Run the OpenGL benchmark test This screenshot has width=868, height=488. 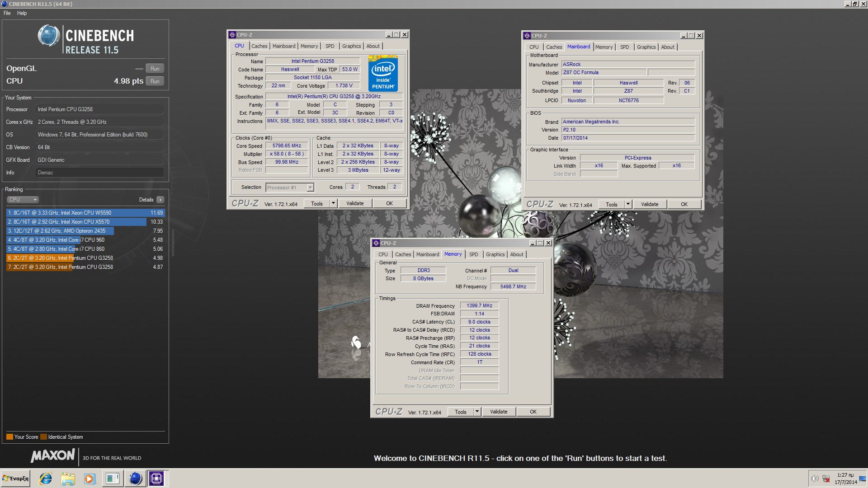(x=155, y=69)
